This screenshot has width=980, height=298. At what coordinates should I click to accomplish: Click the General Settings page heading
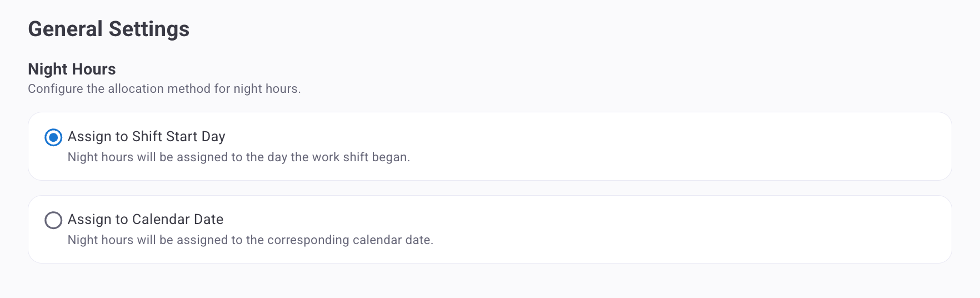109,29
